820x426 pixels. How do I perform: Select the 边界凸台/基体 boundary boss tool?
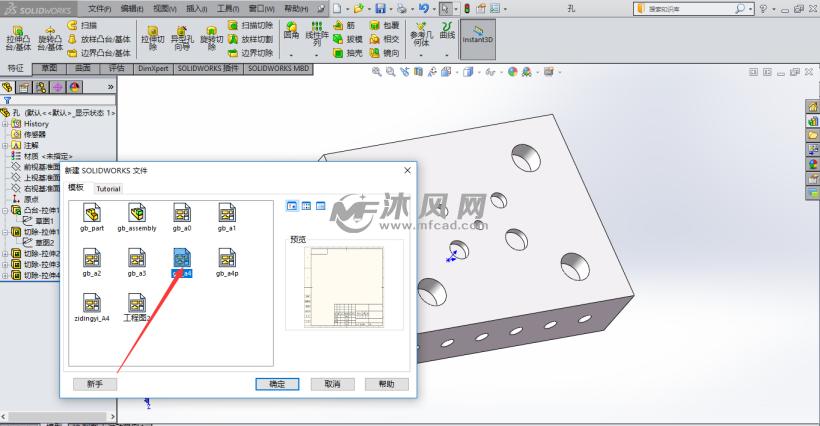(x=99, y=53)
